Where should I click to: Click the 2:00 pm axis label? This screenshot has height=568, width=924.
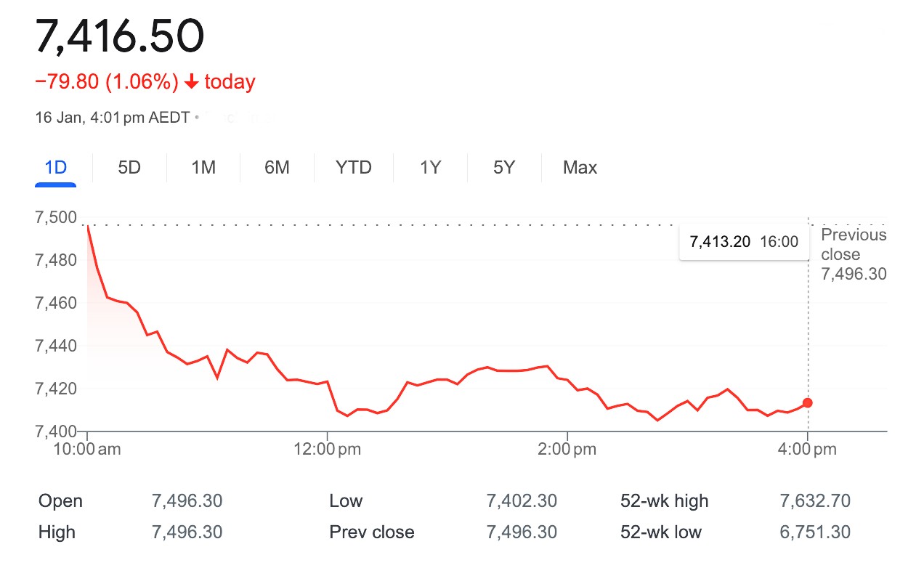click(x=566, y=450)
